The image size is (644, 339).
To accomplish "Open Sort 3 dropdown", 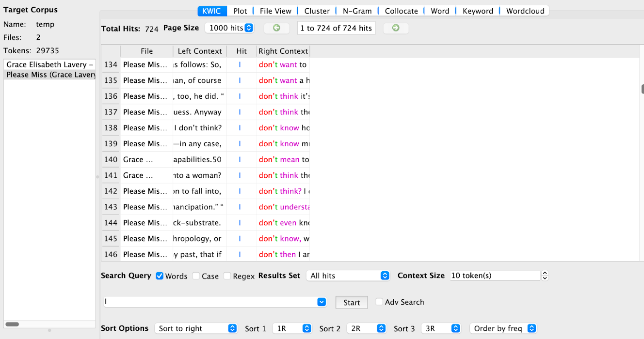I will coord(441,328).
